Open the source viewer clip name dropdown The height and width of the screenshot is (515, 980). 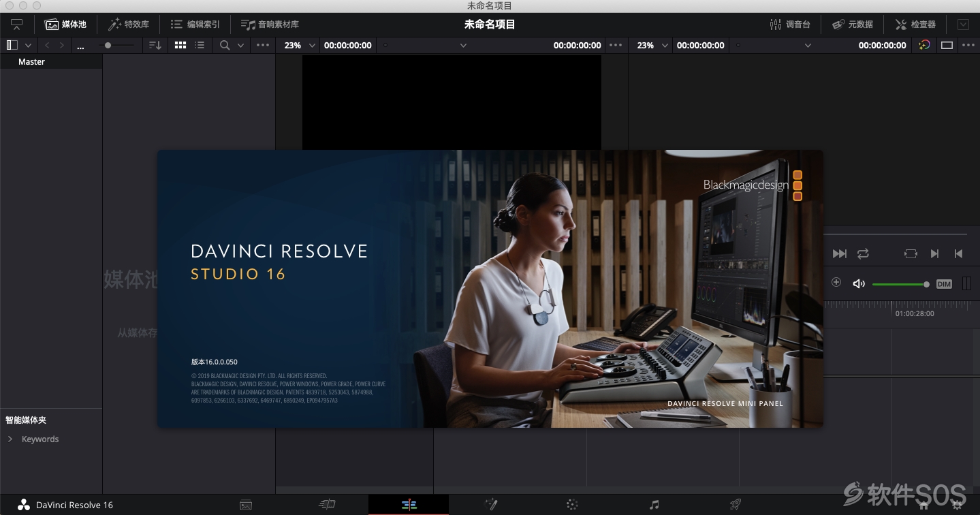[x=463, y=45]
